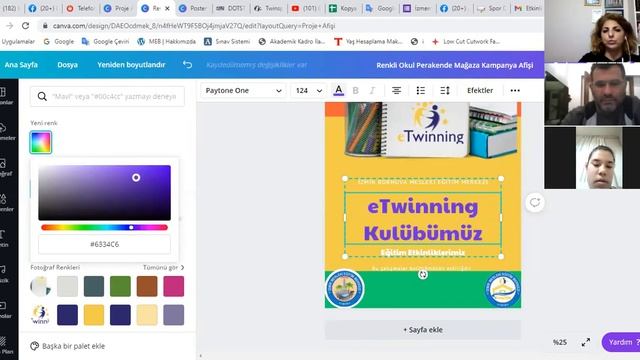Go forward in browser history
Image resolution: width=640 pixels, height=360 pixels.
tap(9, 26)
